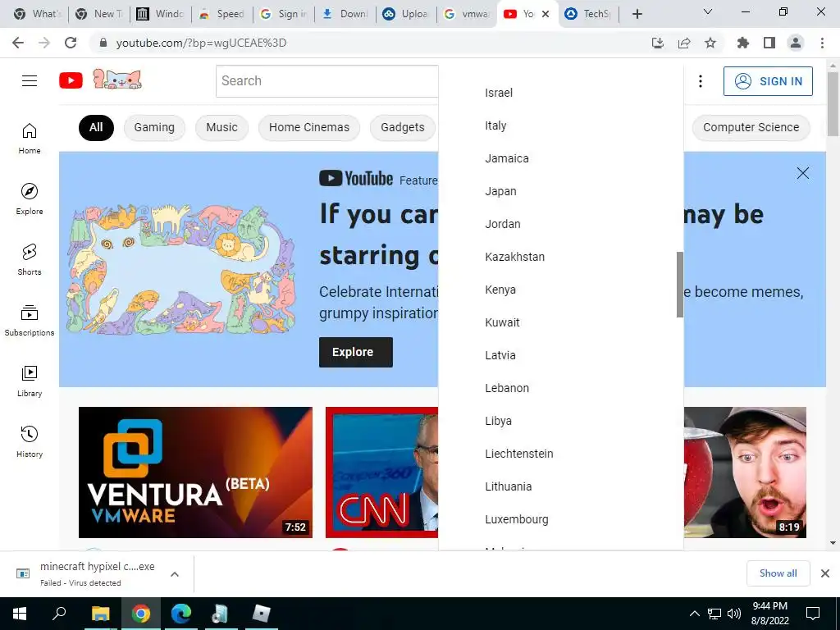The height and width of the screenshot is (630, 840).
Task: Select the Gadgets filter chip
Action: point(402,127)
